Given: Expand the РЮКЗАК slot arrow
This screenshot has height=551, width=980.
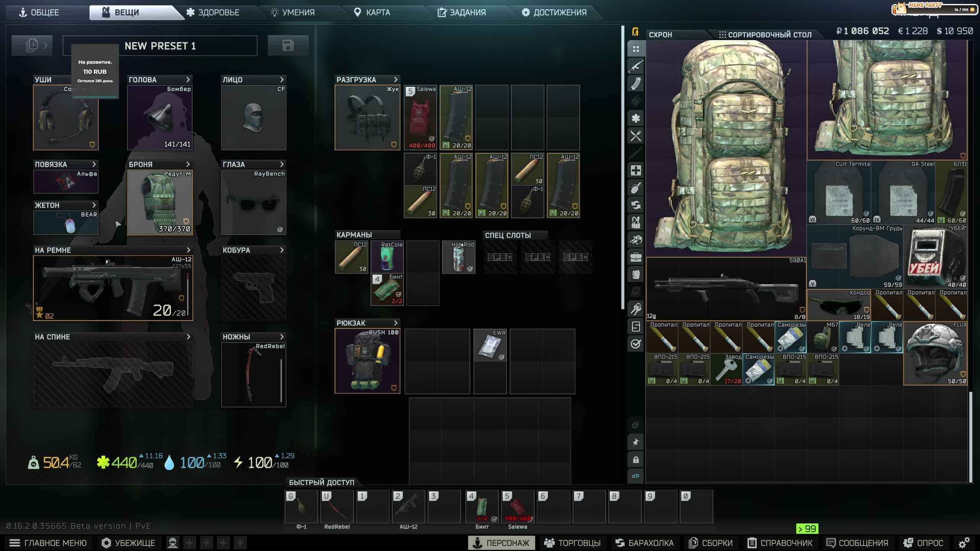Looking at the screenshot, I should pos(396,323).
